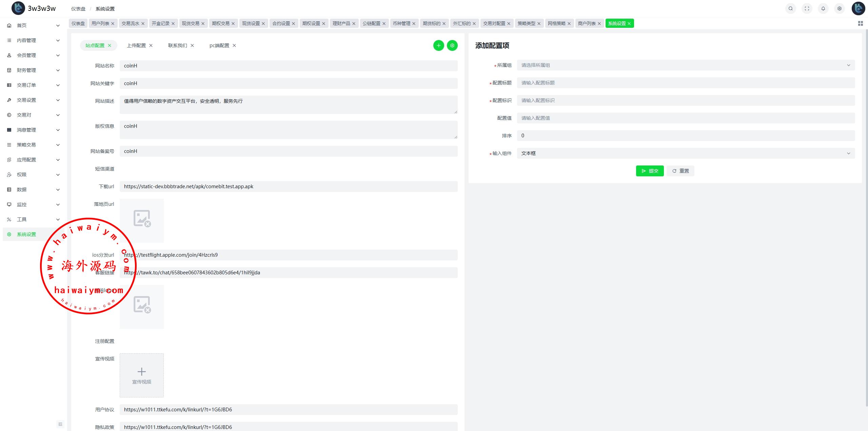
Task: Collapse sidebar using bottom fold icon
Action: (x=60, y=424)
